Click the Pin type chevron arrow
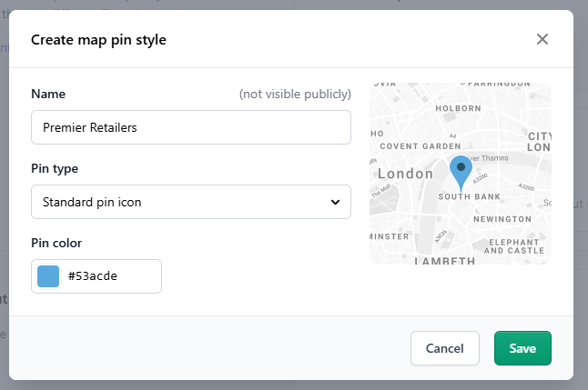588x390 pixels. (335, 203)
